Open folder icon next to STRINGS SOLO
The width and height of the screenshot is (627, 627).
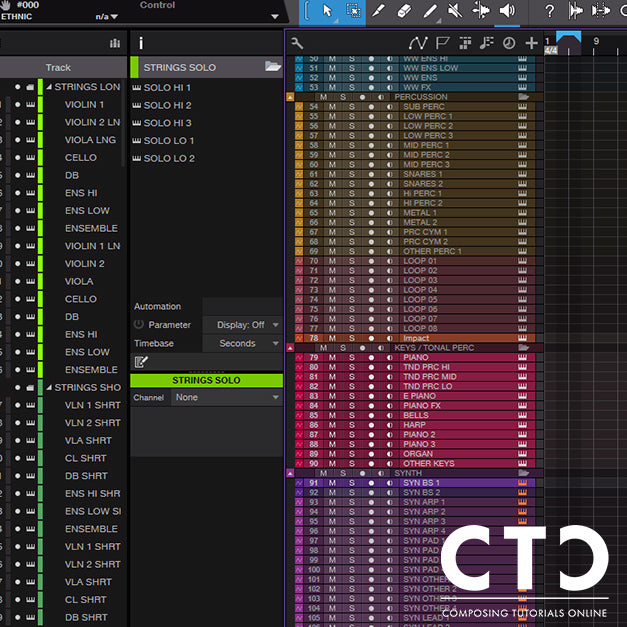(272, 67)
